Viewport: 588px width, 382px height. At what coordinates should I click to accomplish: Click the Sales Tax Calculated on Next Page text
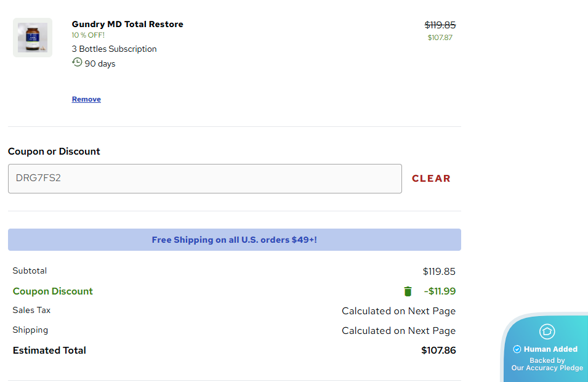398,311
